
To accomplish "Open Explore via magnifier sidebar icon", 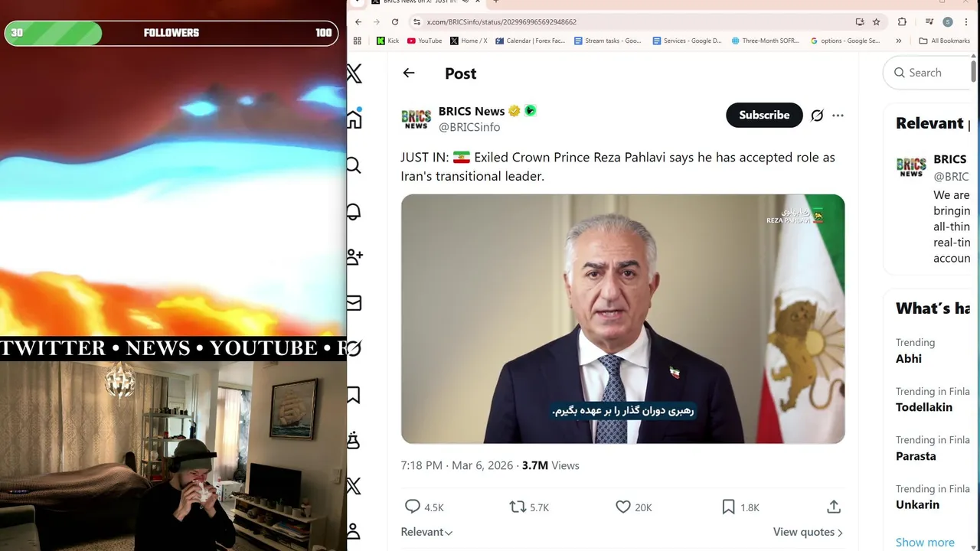I will pyautogui.click(x=354, y=165).
